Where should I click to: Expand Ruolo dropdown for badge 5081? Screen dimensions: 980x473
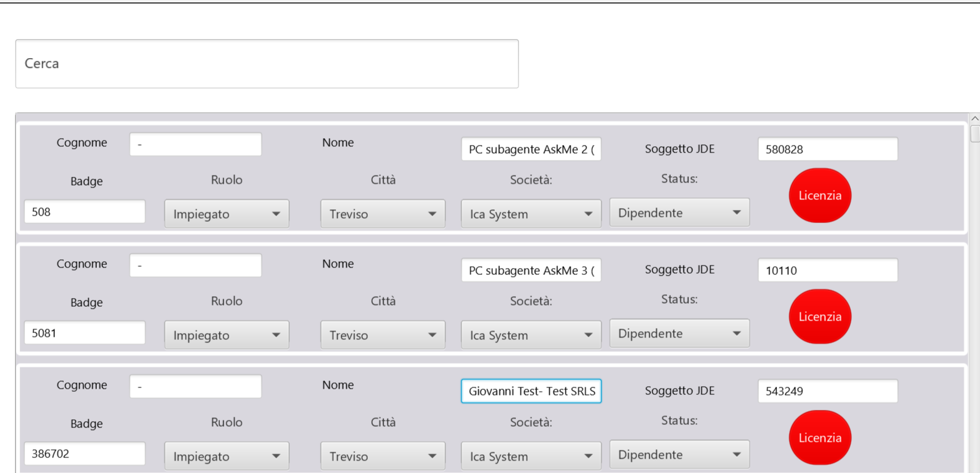[226, 335]
